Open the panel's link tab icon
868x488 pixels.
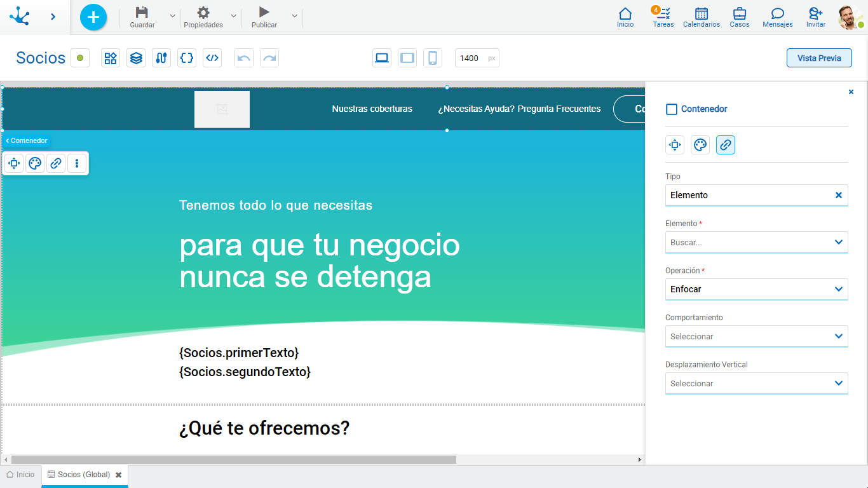point(726,145)
